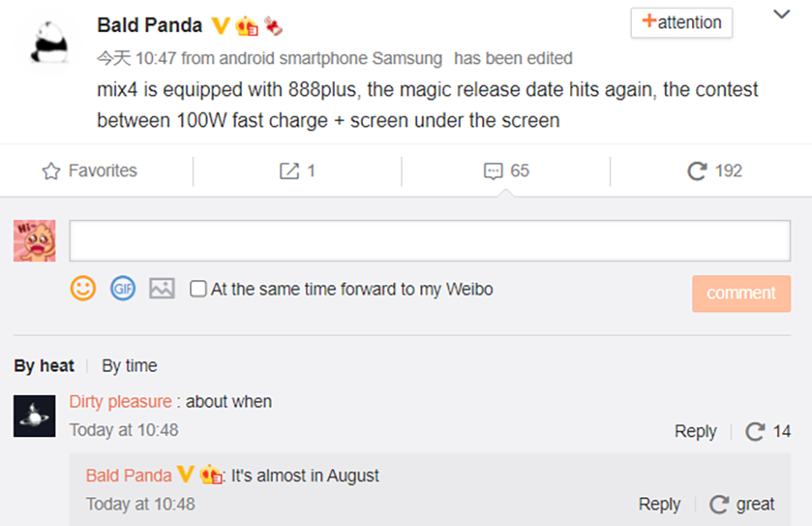The image size is (812, 526).
Task: Open the 65 comments bubble icon
Action: click(x=493, y=172)
